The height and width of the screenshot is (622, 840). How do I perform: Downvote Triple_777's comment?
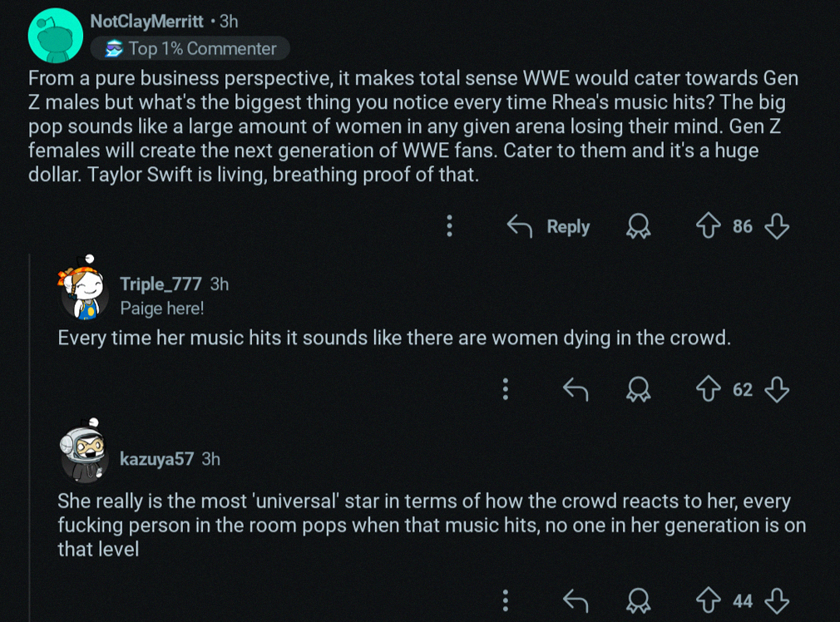(x=776, y=389)
